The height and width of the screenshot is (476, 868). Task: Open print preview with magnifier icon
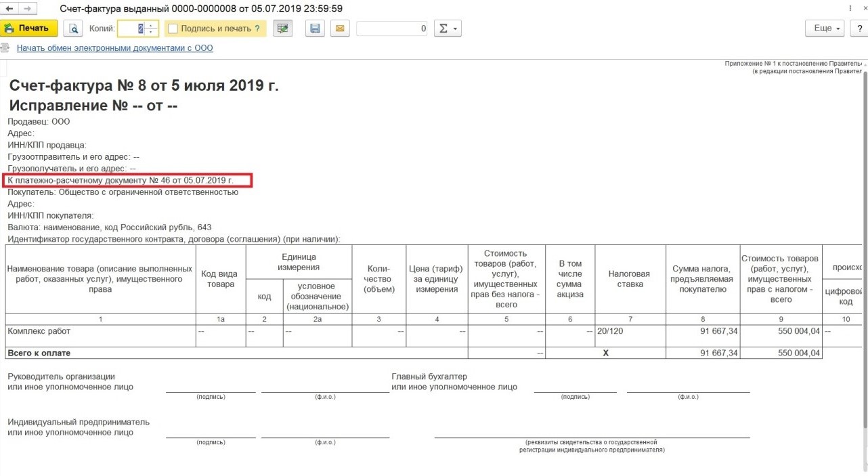73,28
